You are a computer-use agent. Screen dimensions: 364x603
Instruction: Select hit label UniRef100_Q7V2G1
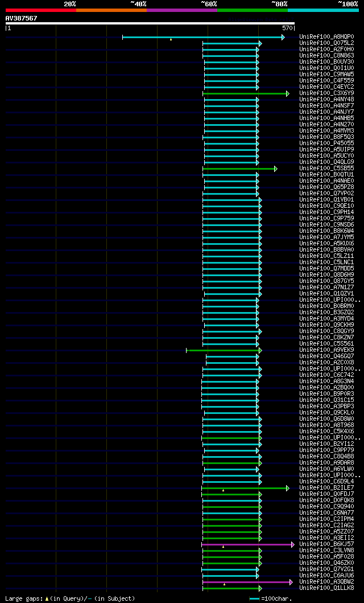click(327, 569)
